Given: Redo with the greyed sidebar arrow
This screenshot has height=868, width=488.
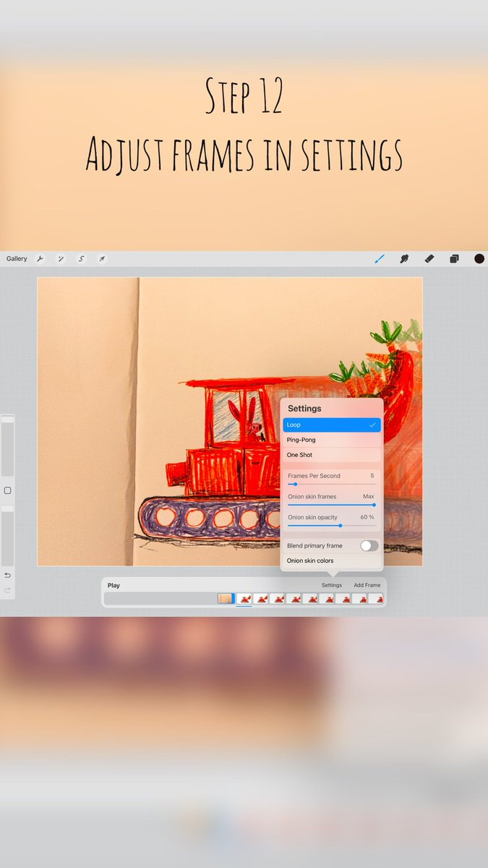Looking at the screenshot, I should (x=7, y=590).
